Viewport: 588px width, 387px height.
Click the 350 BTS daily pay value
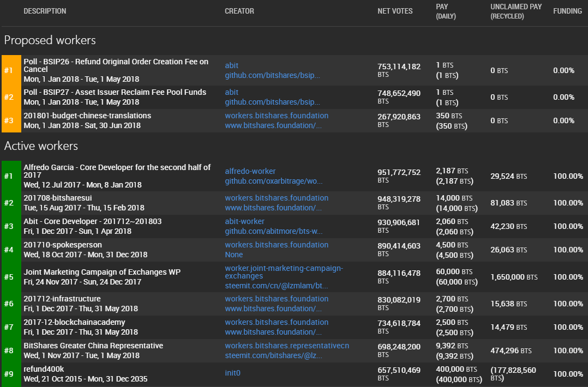point(449,116)
